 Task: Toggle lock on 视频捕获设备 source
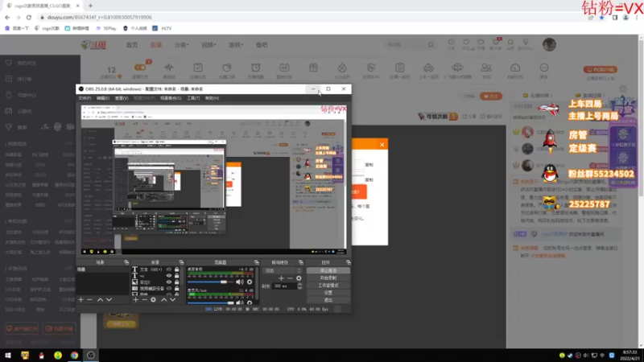click(176, 289)
